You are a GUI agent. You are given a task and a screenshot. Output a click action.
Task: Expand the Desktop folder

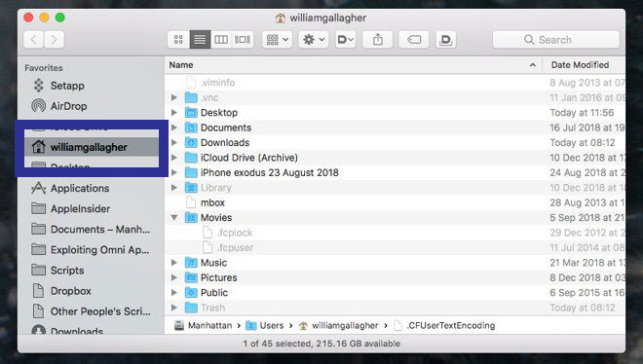click(x=174, y=113)
